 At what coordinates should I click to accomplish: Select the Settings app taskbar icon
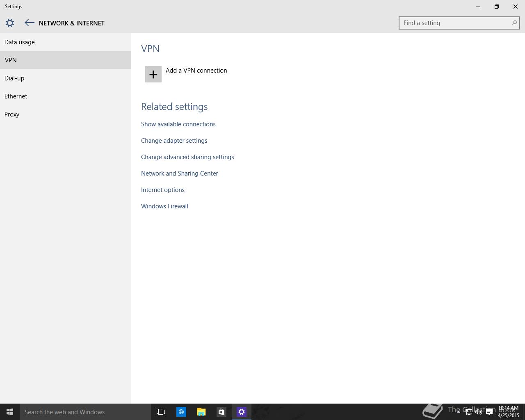(242, 412)
